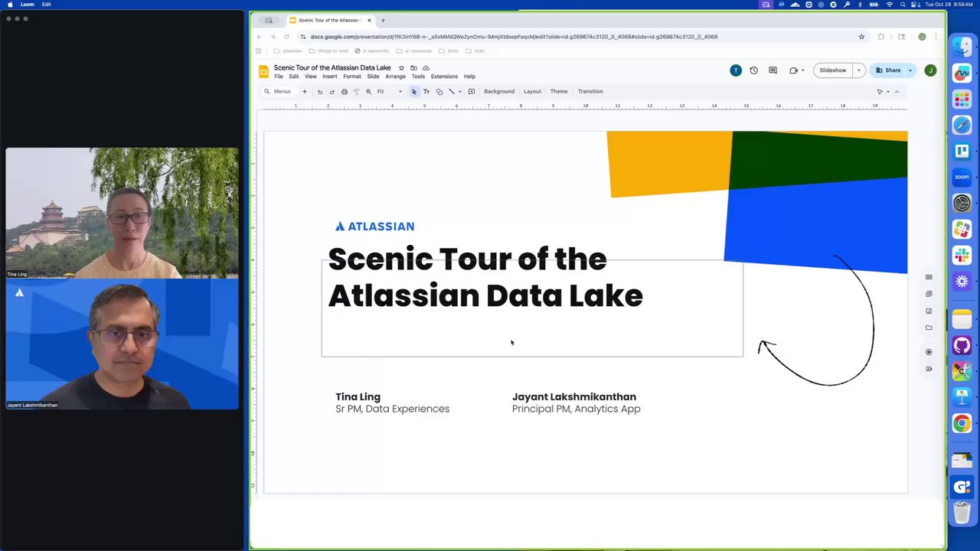Close the Scenic Tour browser tab
This screenshot has width=980, height=551.
point(369,21)
